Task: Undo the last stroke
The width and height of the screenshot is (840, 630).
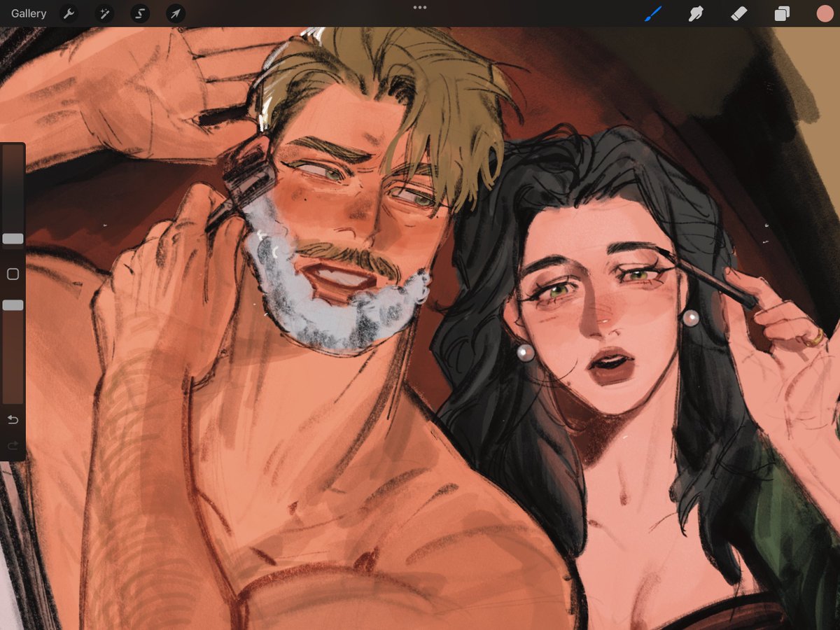Action: click(13, 420)
